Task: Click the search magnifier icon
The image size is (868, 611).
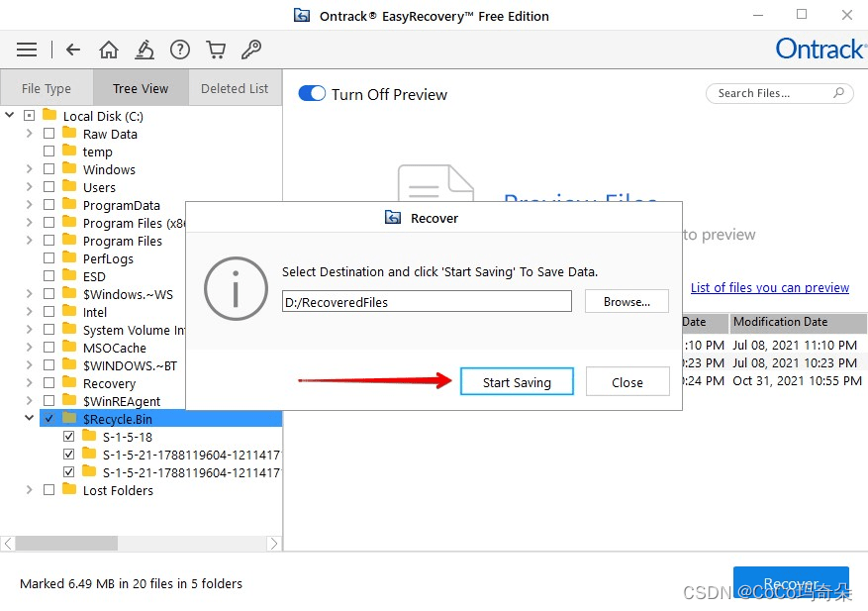Action: coord(838,93)
